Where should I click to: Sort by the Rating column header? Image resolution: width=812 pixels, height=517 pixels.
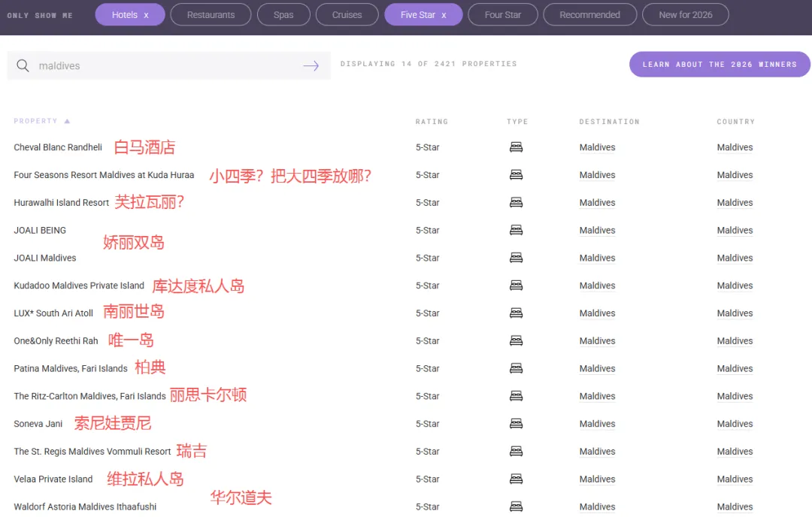click(x=432, y=122)
